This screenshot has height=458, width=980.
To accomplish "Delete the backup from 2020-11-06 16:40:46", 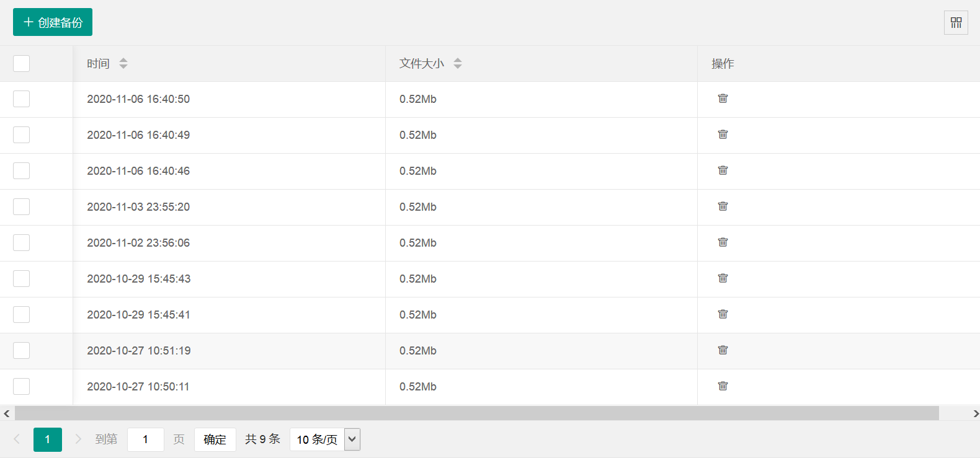I will pos(723,170).
